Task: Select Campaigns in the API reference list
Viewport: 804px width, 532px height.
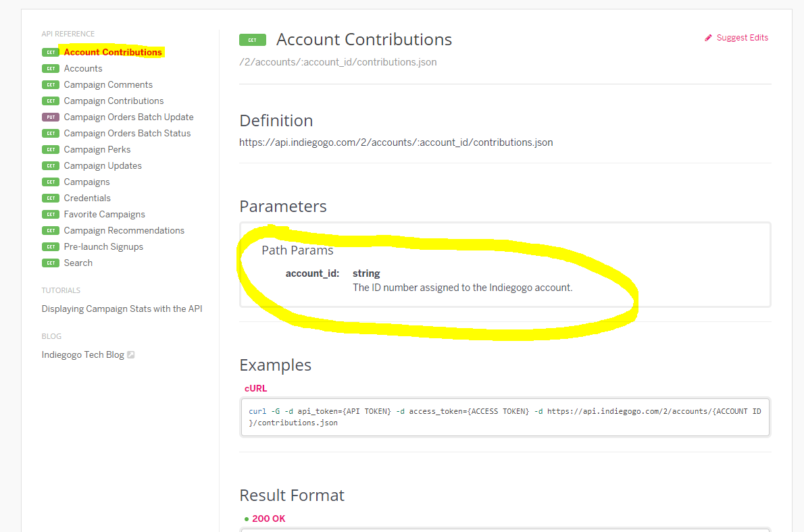Action: (x=86, y=182)
